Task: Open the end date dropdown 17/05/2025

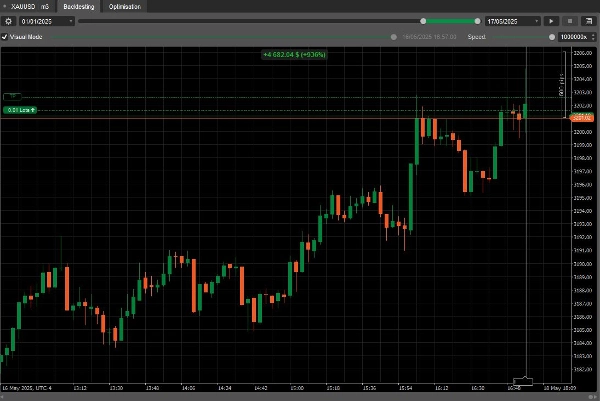Action: pos(512,20)
